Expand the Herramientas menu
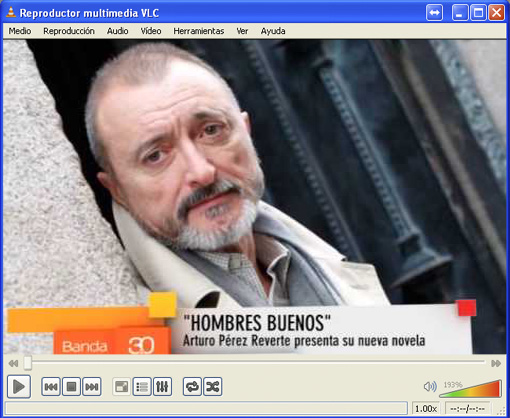Image resolution: width=510 pixels, height=418 pixels. 199,31
